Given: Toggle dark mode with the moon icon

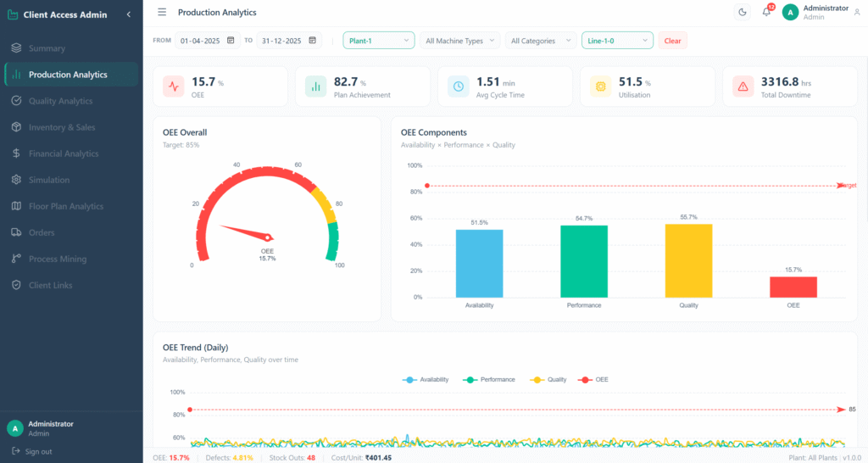Looking at the screenshot, I should [x=743, y=12].
